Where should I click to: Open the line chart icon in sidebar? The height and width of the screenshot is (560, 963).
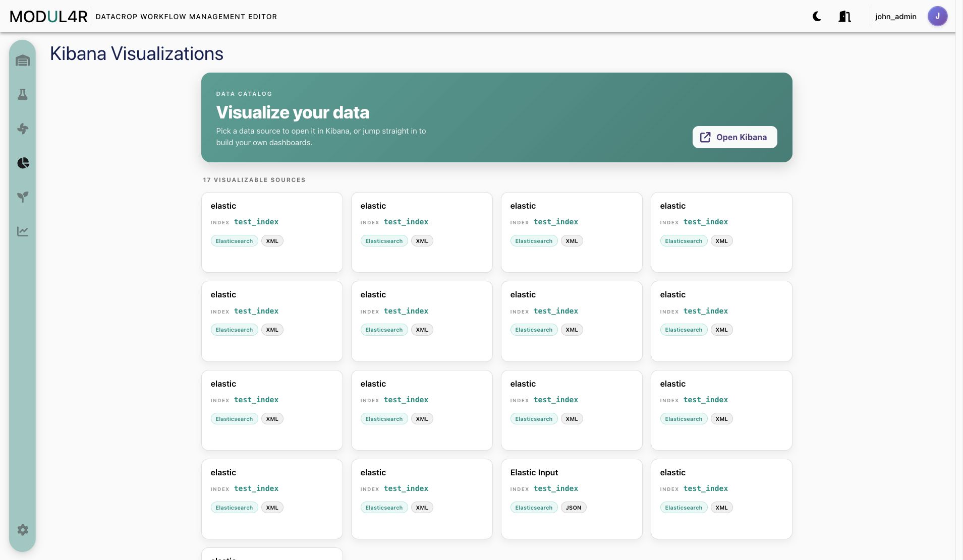click(23, 231)
